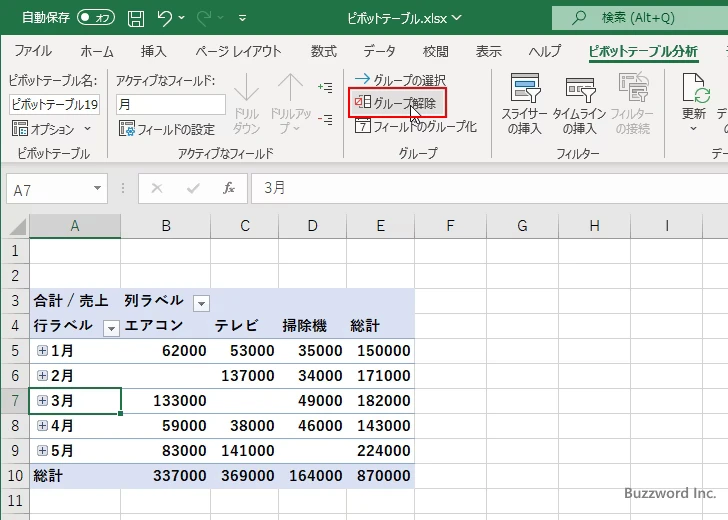
Task: Click cell with value 137000
Action: [x=245, y=375]
